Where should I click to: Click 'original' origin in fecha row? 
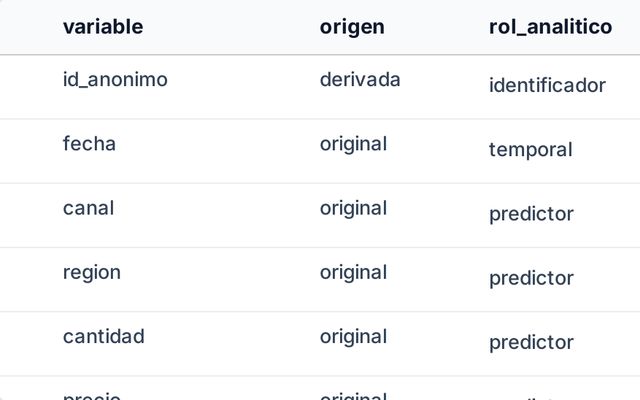click(353, 144)
